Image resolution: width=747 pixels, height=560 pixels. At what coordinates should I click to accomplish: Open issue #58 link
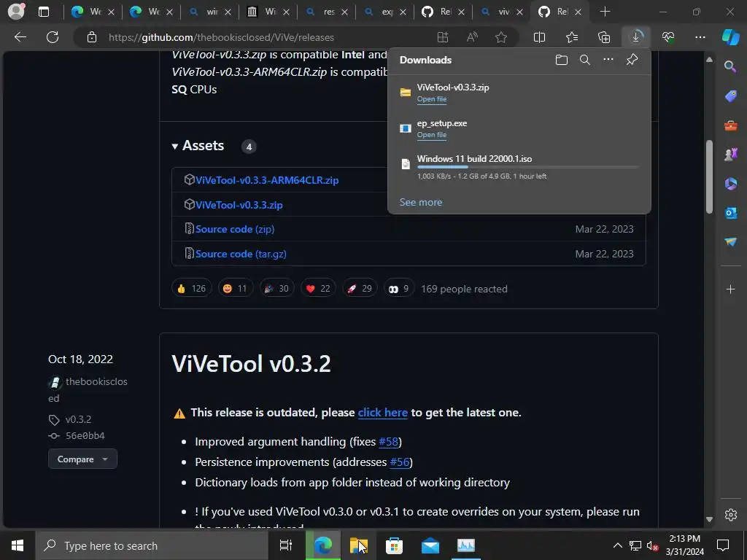(x=388, y=441)
